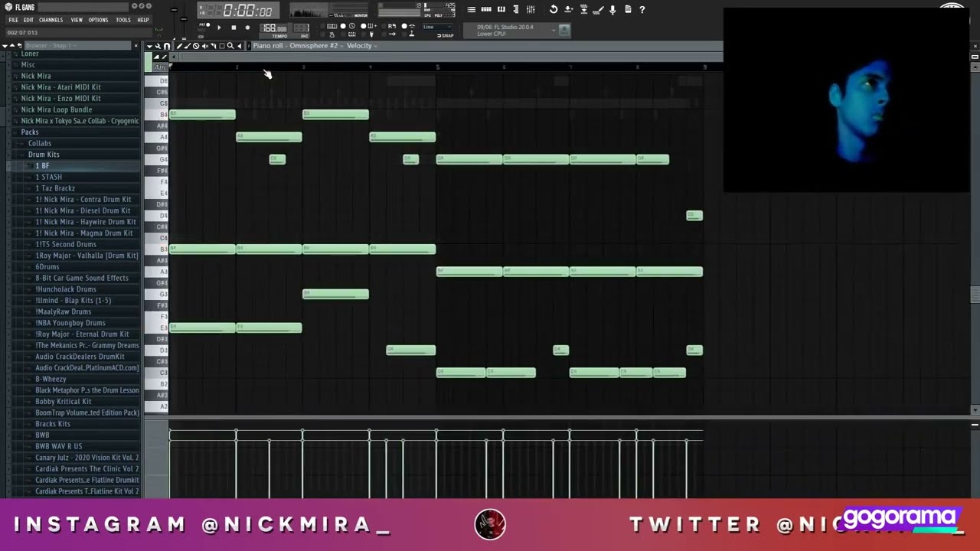Toggle the Abc note labels button
The height and width of the screenshot is (551, 980).
(x=160, y=67)
